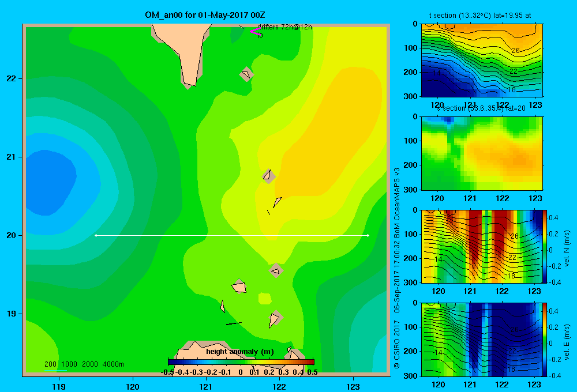This screenshot has width=577, height=392.
Task: Click the "0.5" tick at the color bar's right end
Action: point(312,372)
